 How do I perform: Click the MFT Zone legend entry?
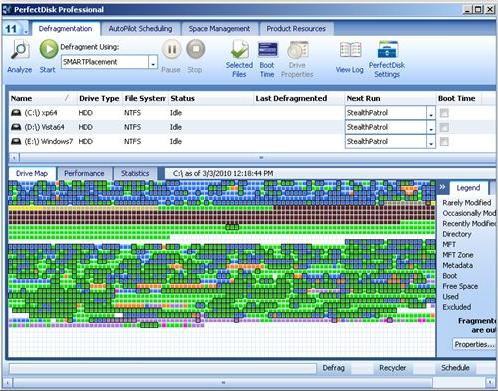(x=458, y=255)
